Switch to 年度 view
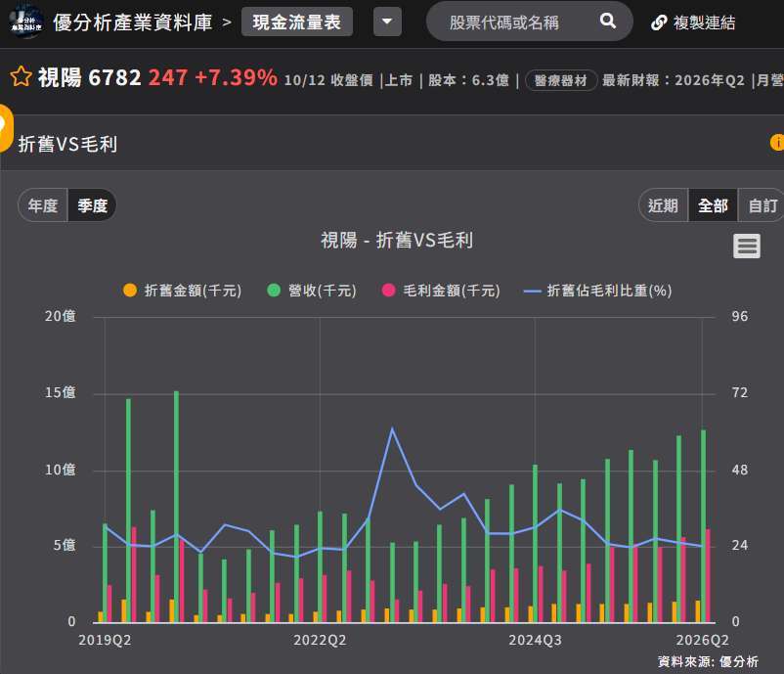 43,205
